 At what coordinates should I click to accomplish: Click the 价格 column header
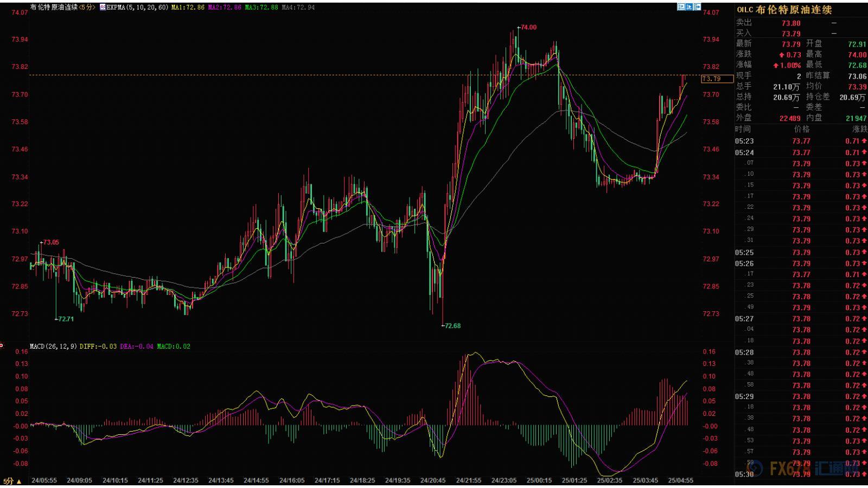tap(802, 129)
